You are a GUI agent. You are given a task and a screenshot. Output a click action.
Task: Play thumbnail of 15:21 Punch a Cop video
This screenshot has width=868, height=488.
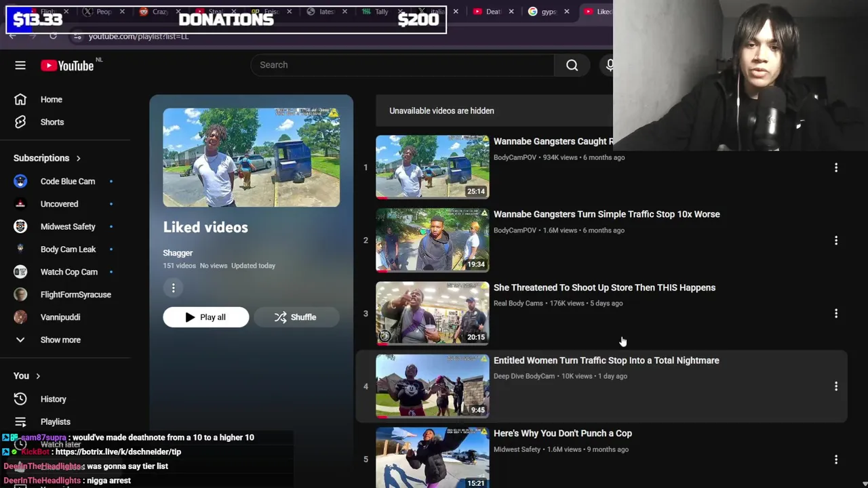click(433, 457)
